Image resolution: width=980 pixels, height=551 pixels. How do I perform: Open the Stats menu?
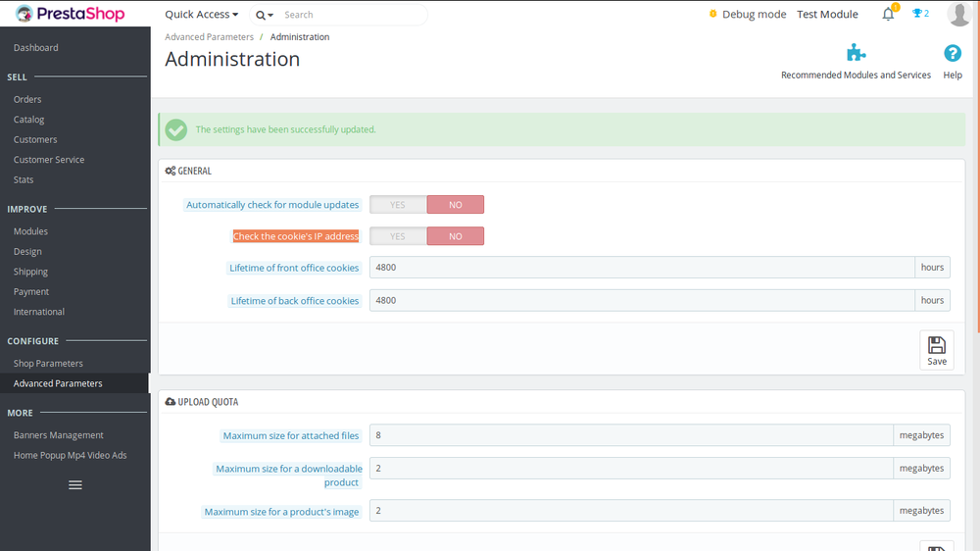click(x=24, y=179)
